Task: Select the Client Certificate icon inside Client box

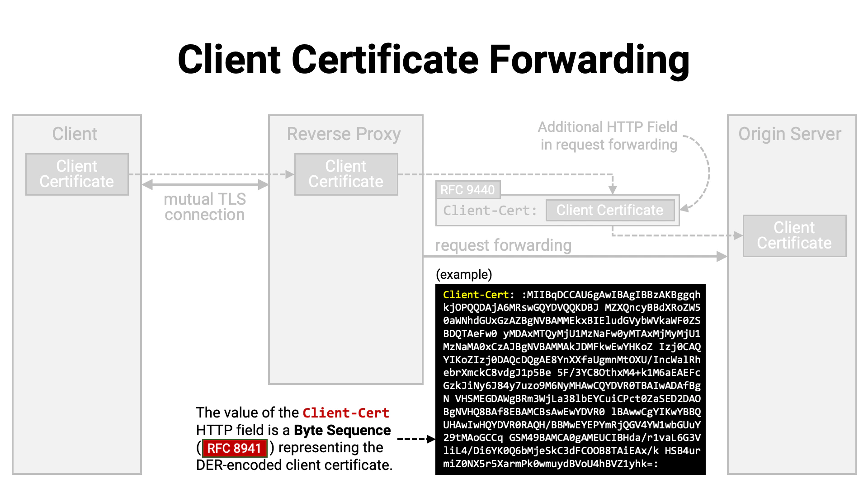Action: click(77, 174)
